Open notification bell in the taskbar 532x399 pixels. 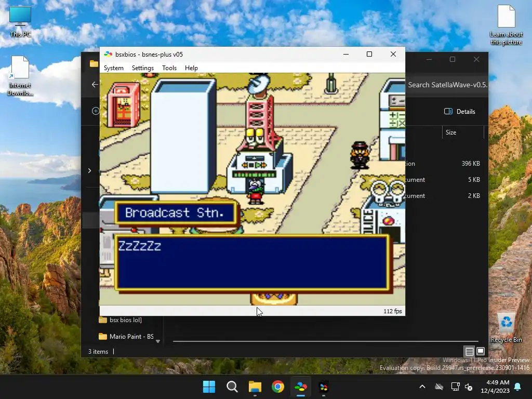coord(518,387)
